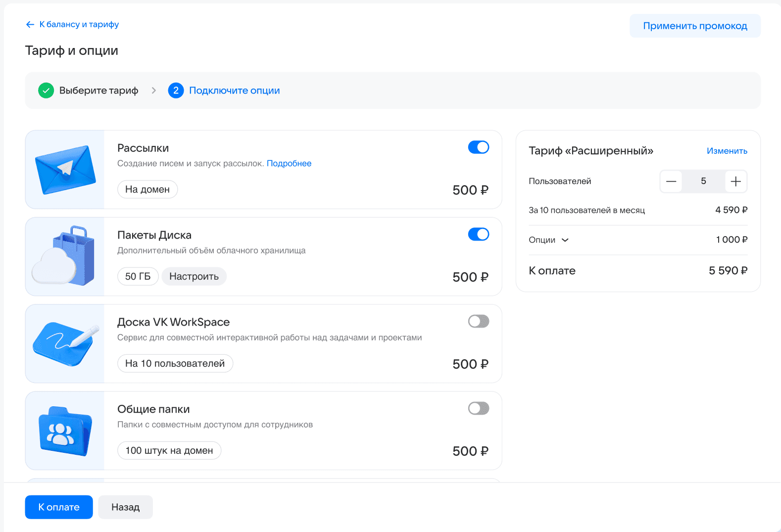Viewport: 781px width, 532px height.
Task: Click the Общие папки folder illustration
Action: pyautogui.click(x=65, y=431)
